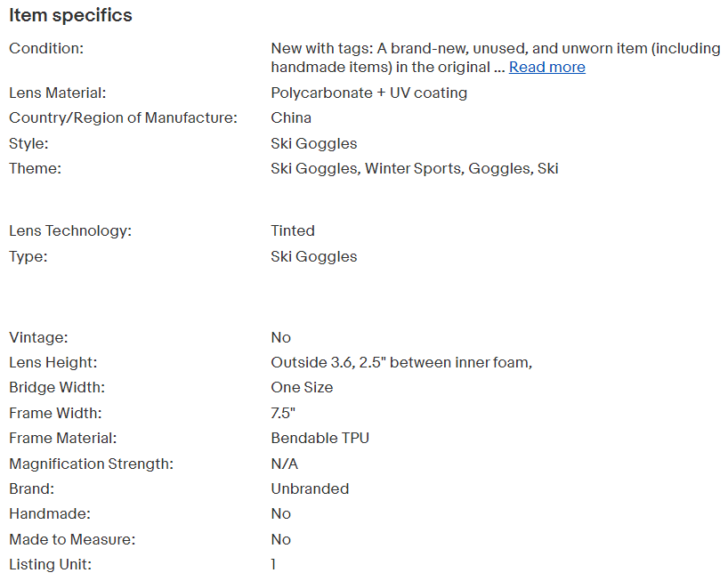Select the Tinted lens technology value
This screenshot has width=728, height=581.
[x=293, y=230]
